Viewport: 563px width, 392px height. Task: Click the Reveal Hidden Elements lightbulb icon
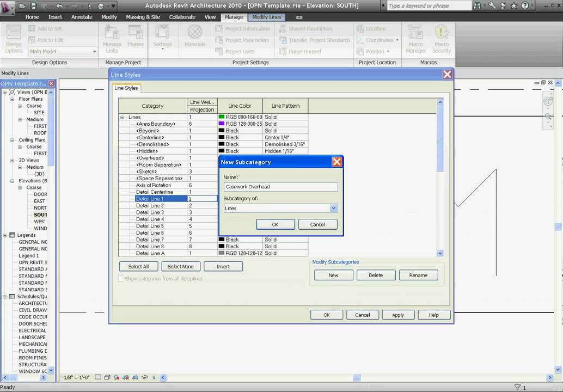154,377
